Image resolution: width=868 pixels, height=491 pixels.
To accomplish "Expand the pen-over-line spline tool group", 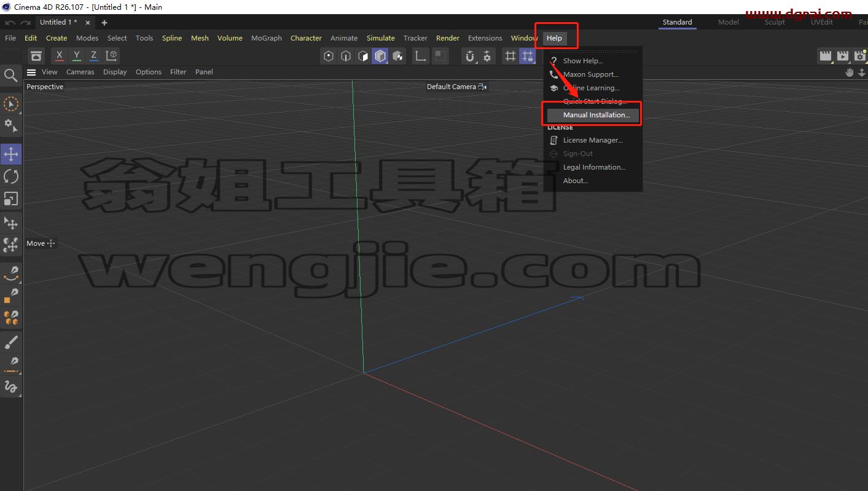I will 11,364.
